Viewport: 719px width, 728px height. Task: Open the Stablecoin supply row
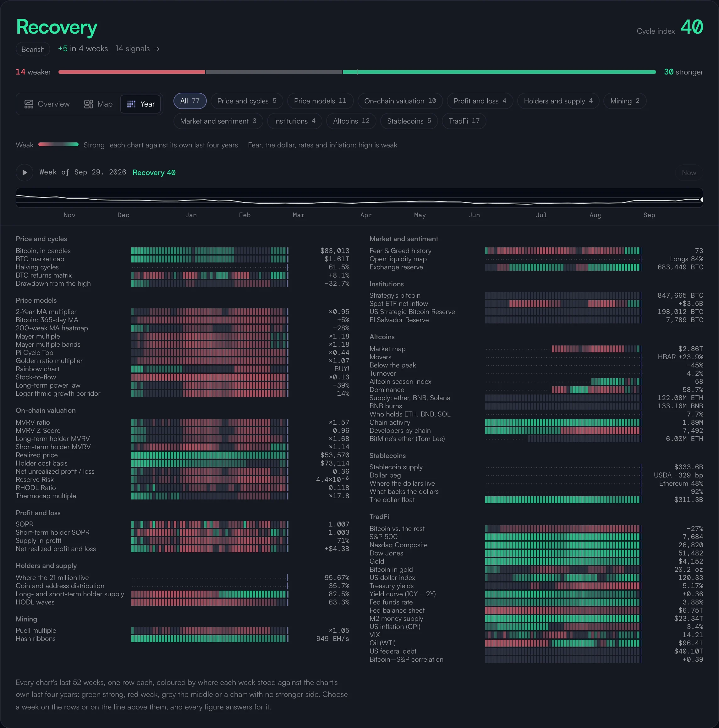pos(536,467)
